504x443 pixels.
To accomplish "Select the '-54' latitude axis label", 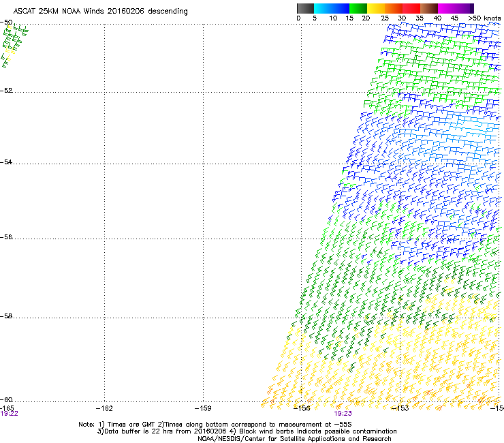I will click(6, 162).
